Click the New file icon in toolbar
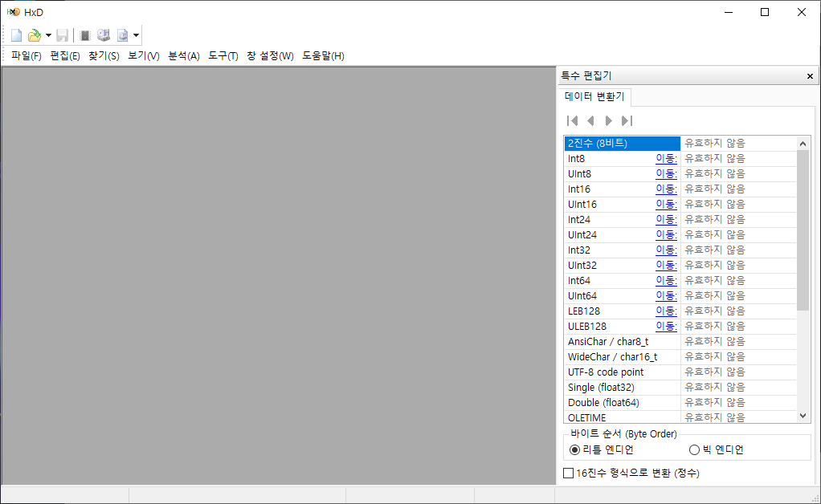This screenshot has height=504, width=821. pos(17,35)
